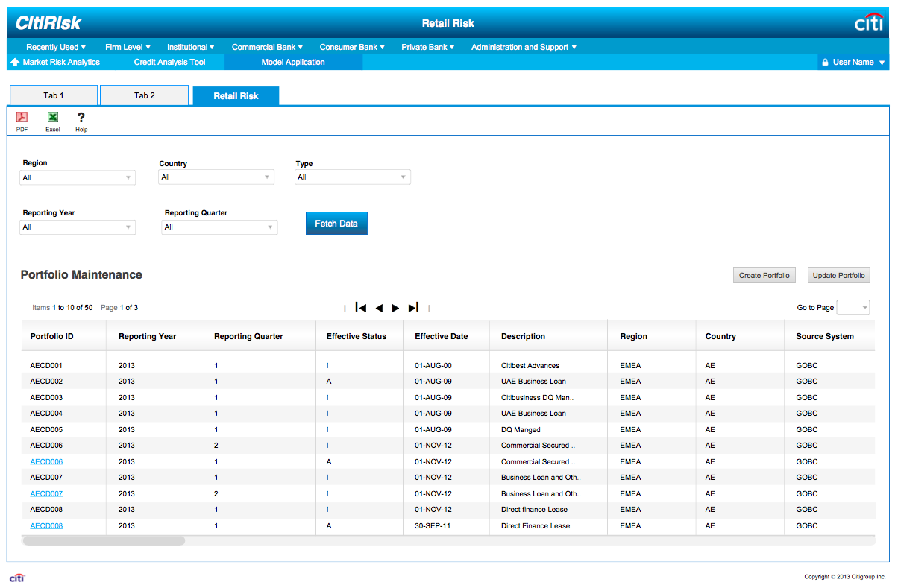
Task: Open the Country dropdown
Action: coord(216,177)
